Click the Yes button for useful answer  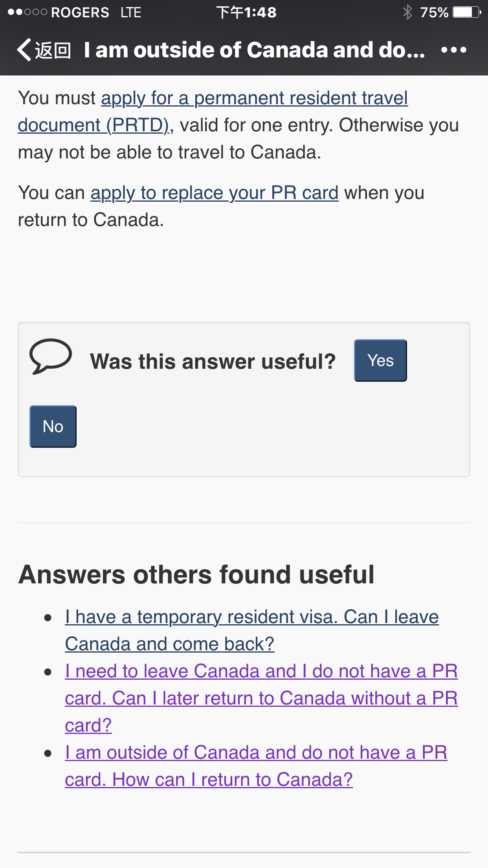tap(380, 360)
